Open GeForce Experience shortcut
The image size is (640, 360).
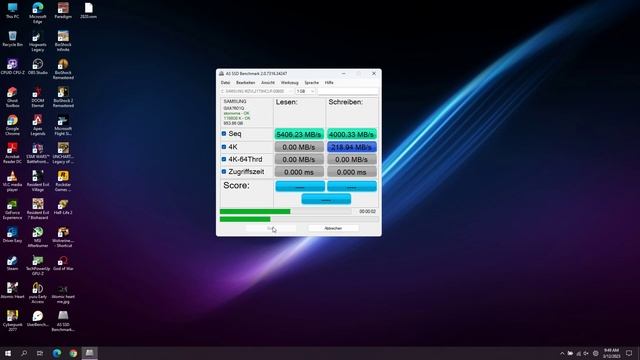(12, 209)
